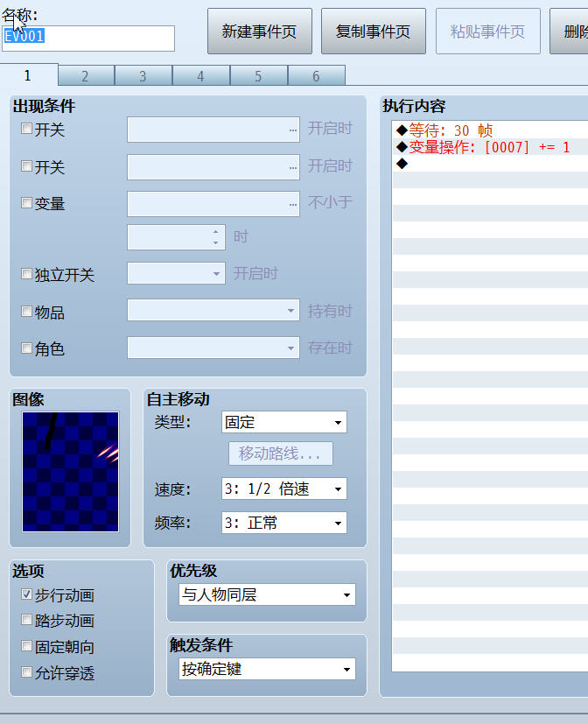Open the 频率 3: 正常 dropdown

[283, 523]
